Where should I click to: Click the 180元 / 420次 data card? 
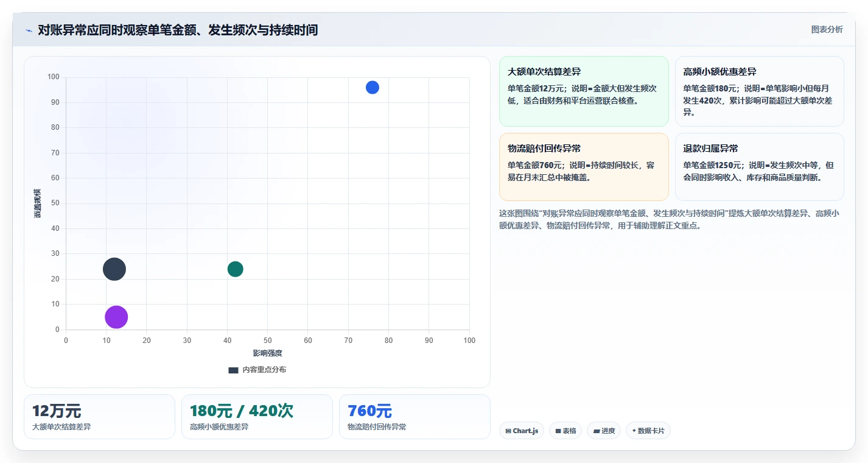(257, 417)
